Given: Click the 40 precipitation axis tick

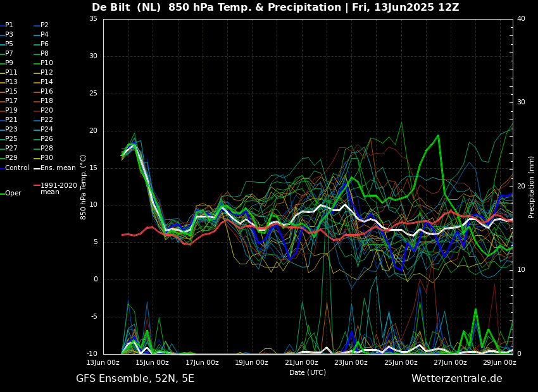Looking at the screenshot, I should tap(521, 19).
